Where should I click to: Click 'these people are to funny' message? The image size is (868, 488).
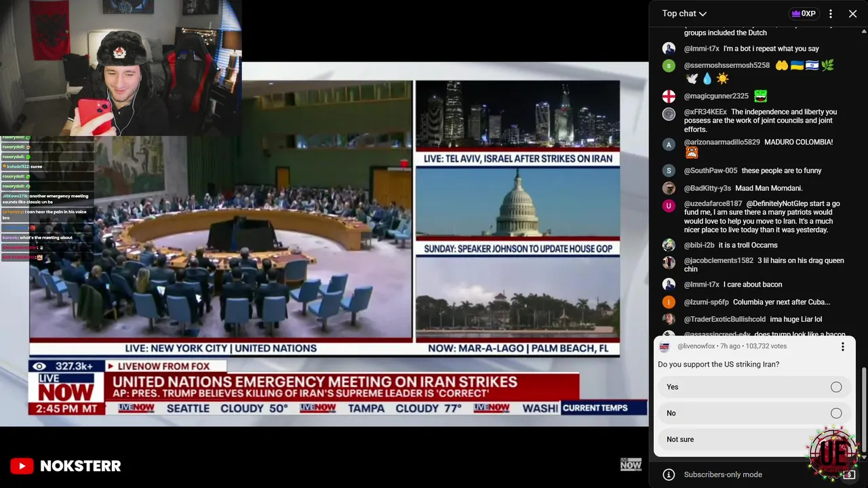click(781, 171)
